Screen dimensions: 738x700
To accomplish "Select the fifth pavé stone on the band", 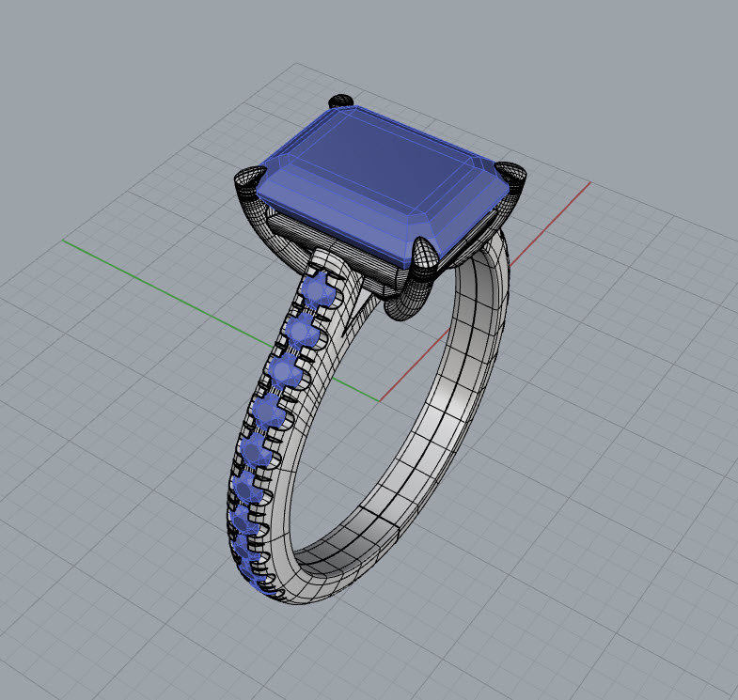I will 256,451.
